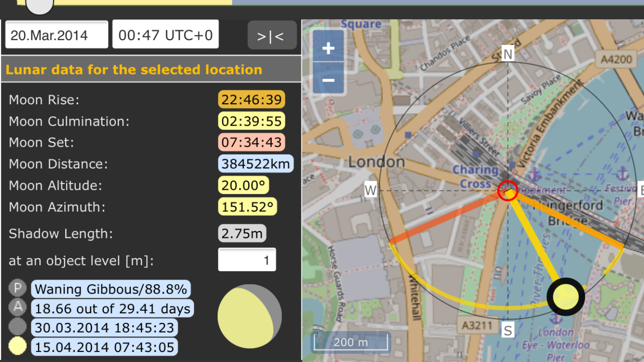The width and height of the screenshot is (644, 362).
Task: Click the W compass label on map
Action: pos(370,190)
